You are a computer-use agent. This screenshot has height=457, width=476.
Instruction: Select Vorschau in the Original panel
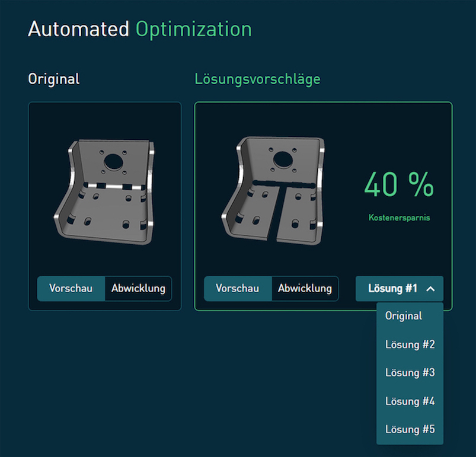point(71,288)
